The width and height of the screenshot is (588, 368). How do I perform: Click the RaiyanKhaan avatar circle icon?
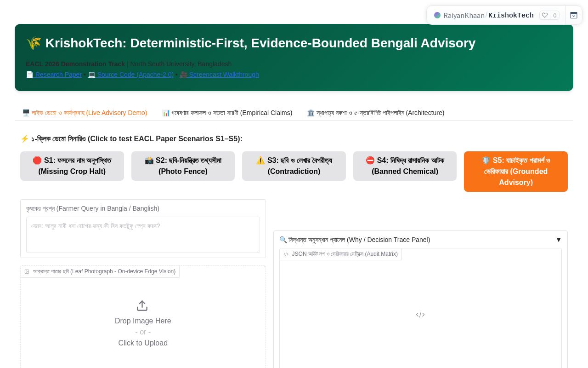point(437,15)
